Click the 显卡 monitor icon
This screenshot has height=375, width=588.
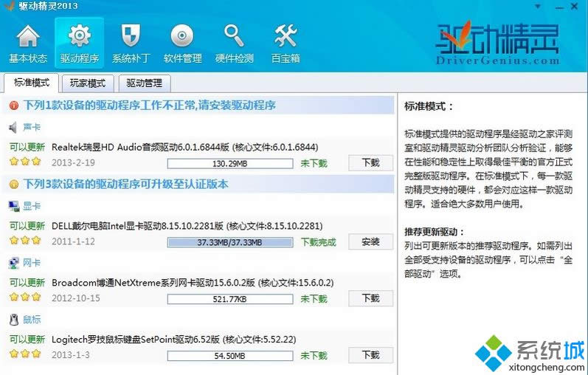14,206
